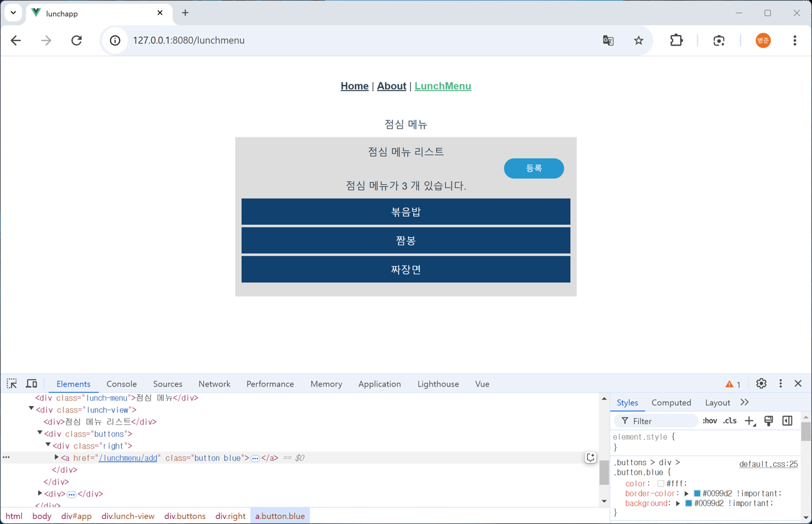Show more style pane tabs

point(744,403)
